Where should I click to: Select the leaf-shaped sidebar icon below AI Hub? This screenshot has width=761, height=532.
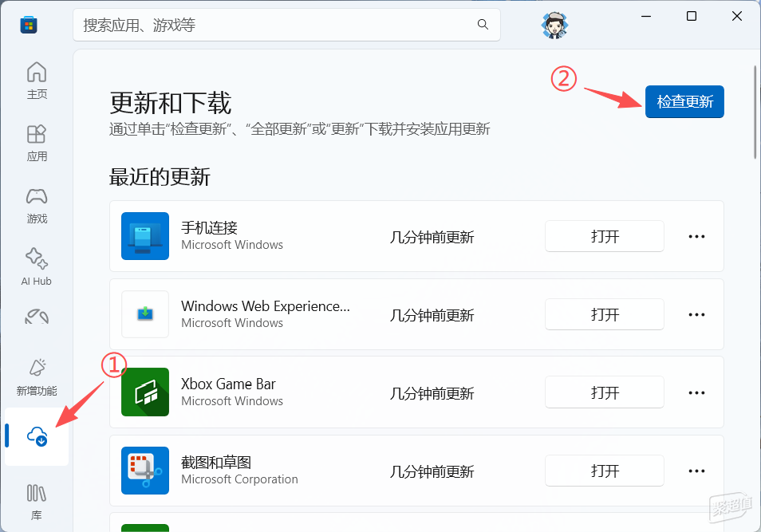[x=37, y=317]
